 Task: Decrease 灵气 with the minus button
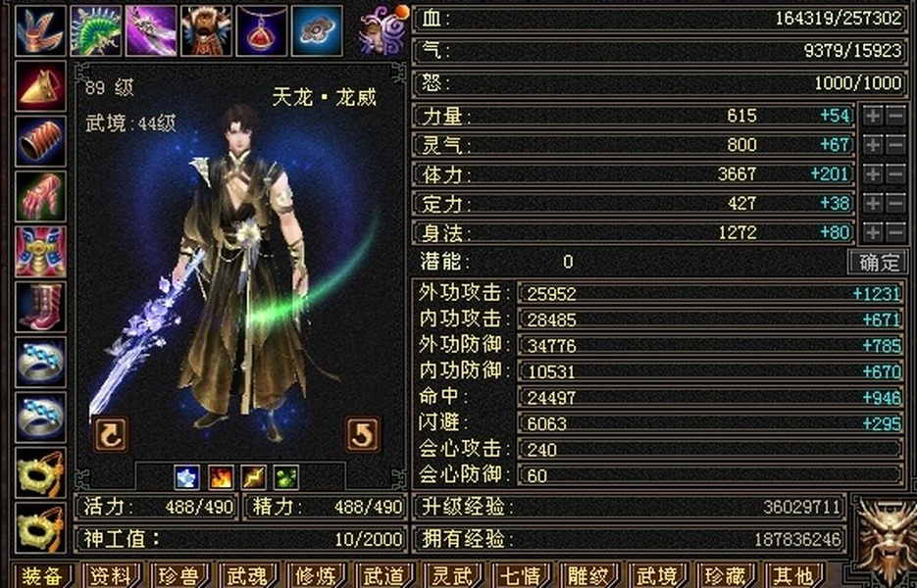[896, 145]
